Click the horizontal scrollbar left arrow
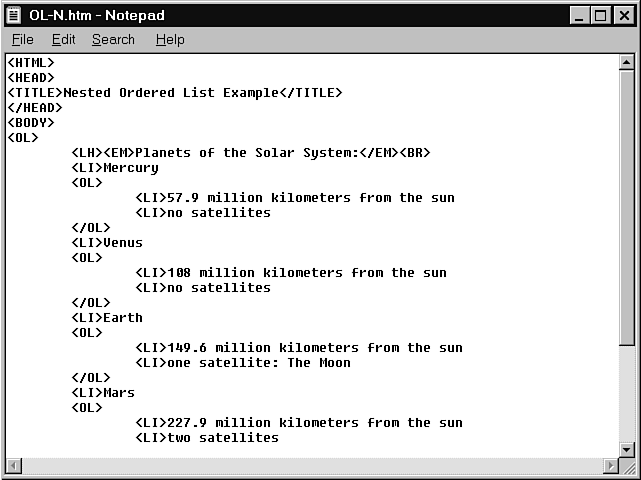This screenshot has width=641, height=480. coord(14,465)
